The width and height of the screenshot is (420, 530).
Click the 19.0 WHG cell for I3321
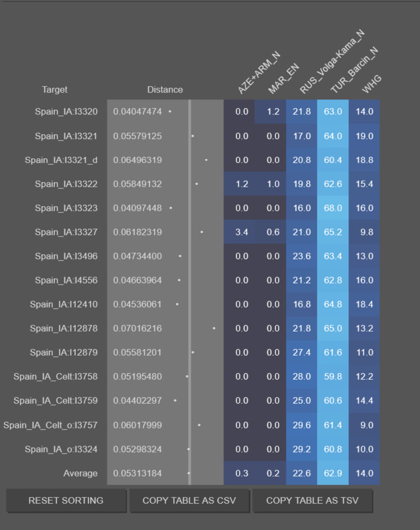click(364, 136)
